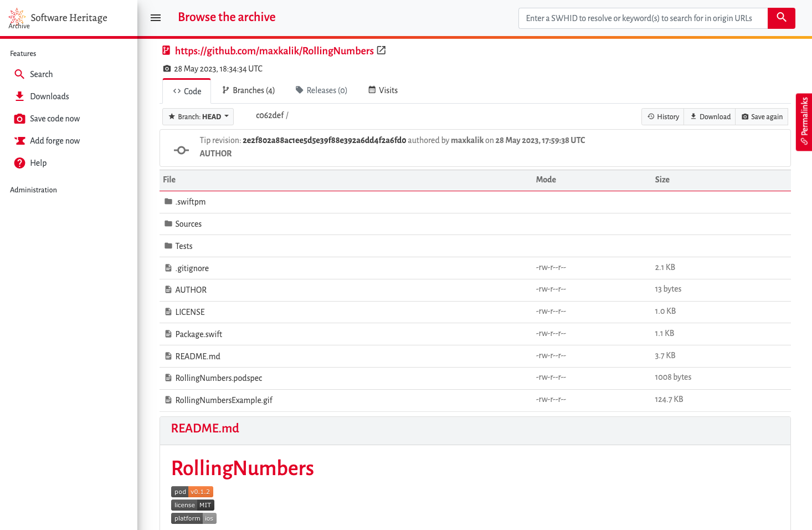The width and height of the screenshot is (812, 530).
Task: Click the hamburger menu icon to toggle sidebar
Action: (156, 18)
